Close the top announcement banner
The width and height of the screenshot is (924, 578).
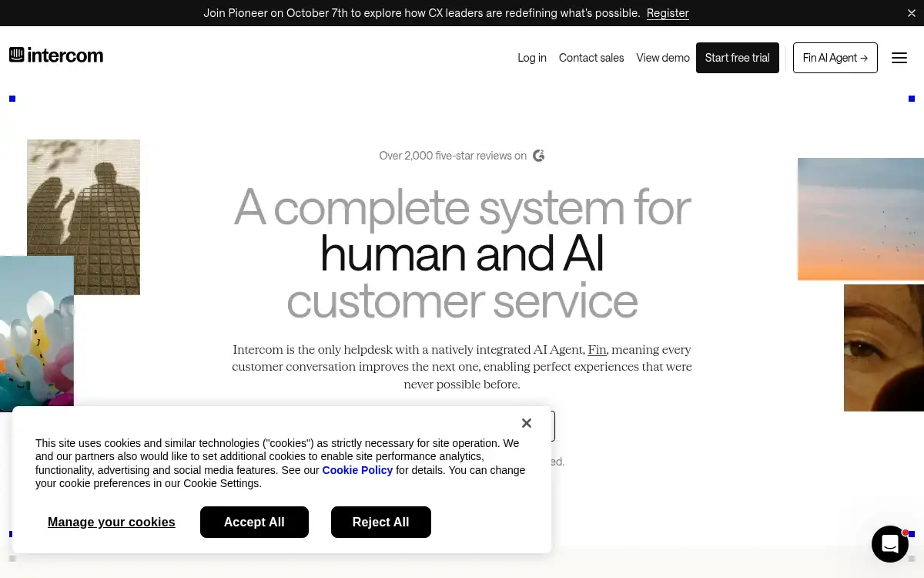pos(912,13)
